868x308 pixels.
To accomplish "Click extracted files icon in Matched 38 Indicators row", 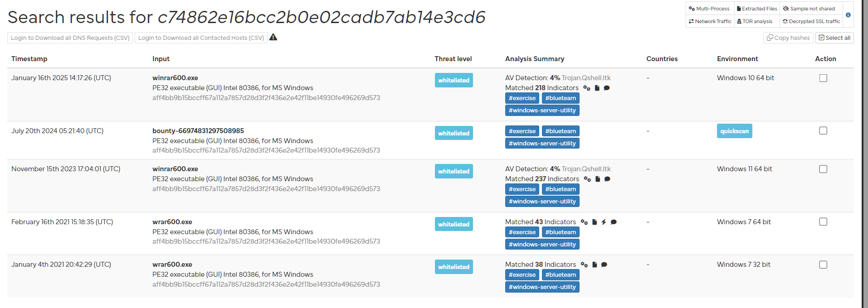I will (x=595, y=265).
